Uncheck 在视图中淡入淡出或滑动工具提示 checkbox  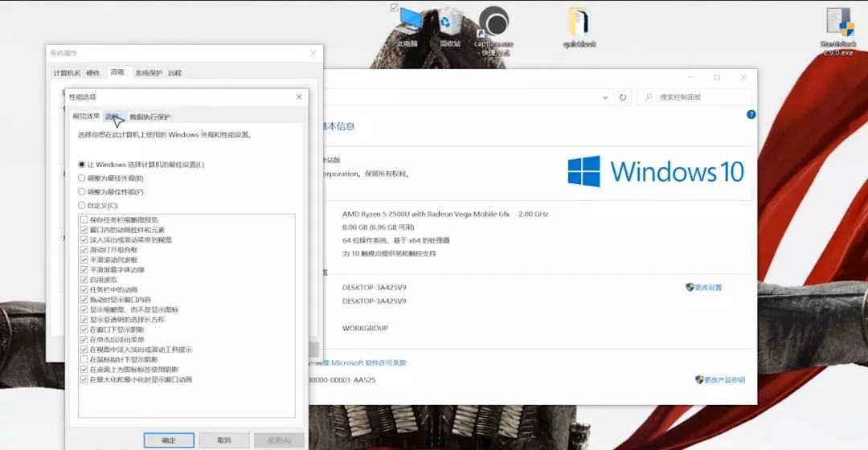pyautogui.click(x=84, y=350)
